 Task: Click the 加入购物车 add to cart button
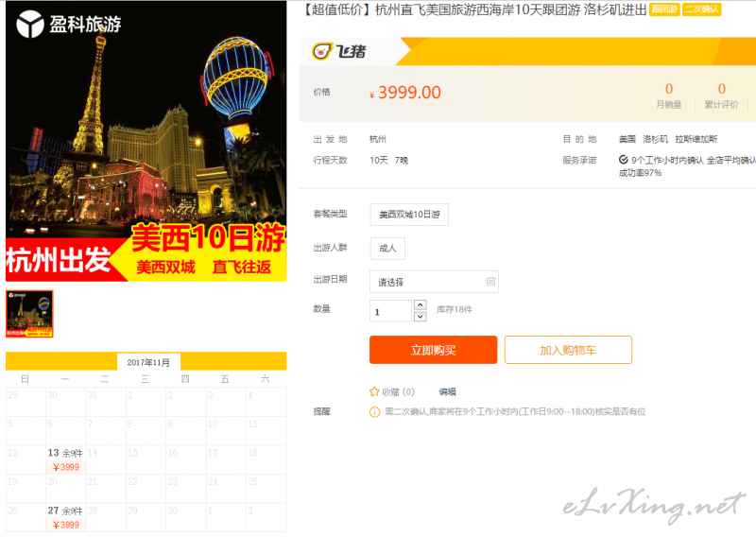tap(568, 350)
